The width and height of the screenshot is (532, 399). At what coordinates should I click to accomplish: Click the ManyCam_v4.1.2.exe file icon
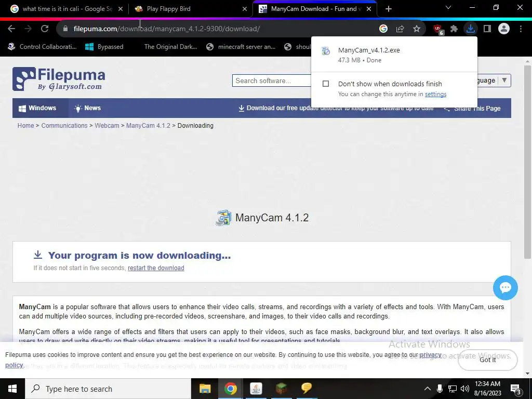point(326,51)
